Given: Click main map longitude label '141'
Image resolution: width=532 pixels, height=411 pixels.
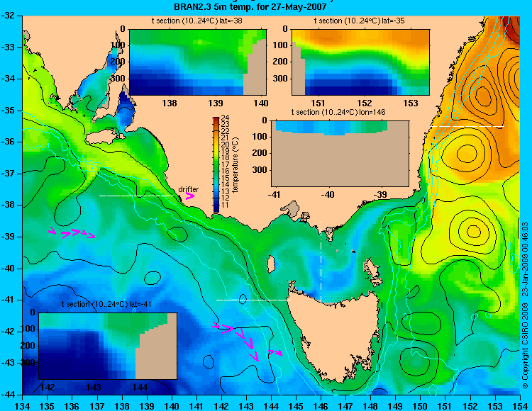Looking at the screenshot, I should (196, 406).
